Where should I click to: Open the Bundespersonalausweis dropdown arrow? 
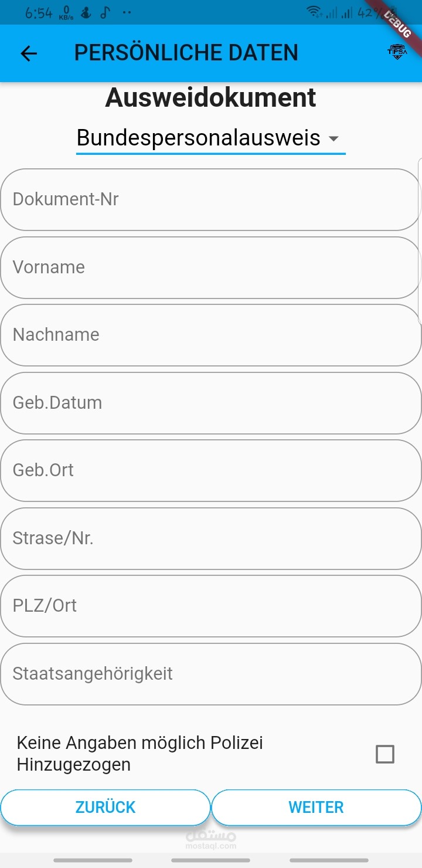tap(333, 139)
